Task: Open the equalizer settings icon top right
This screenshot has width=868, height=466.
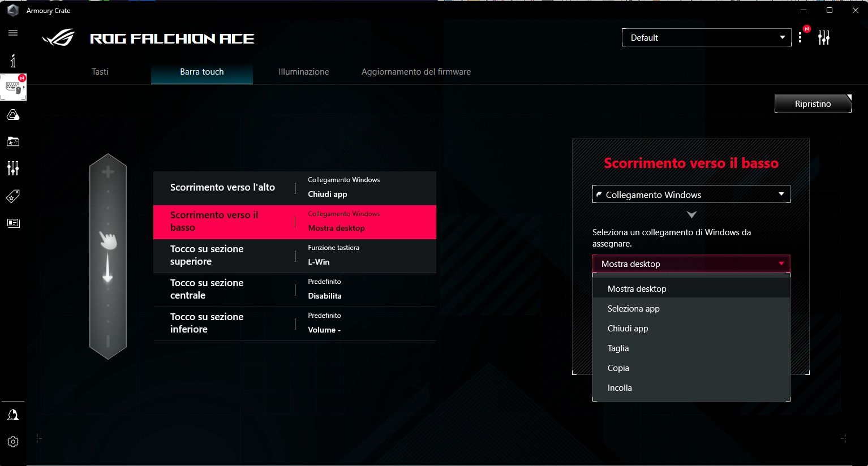Action: click(824, 37)
